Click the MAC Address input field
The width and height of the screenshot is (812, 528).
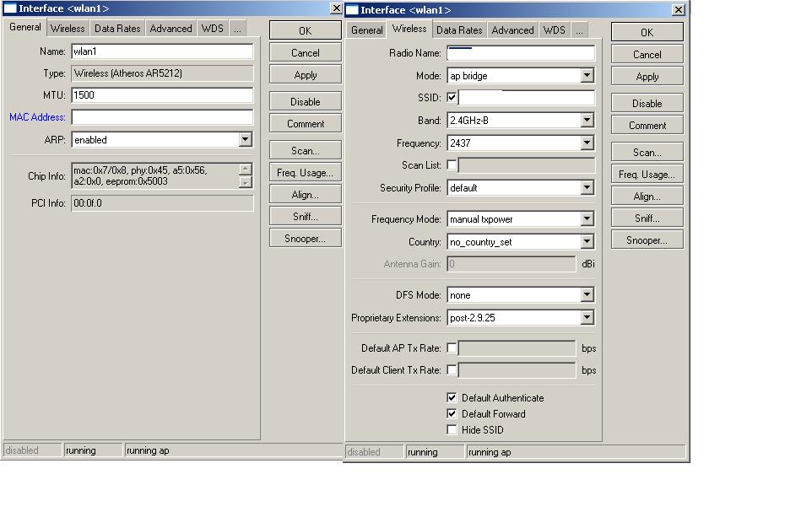point(162,117)
